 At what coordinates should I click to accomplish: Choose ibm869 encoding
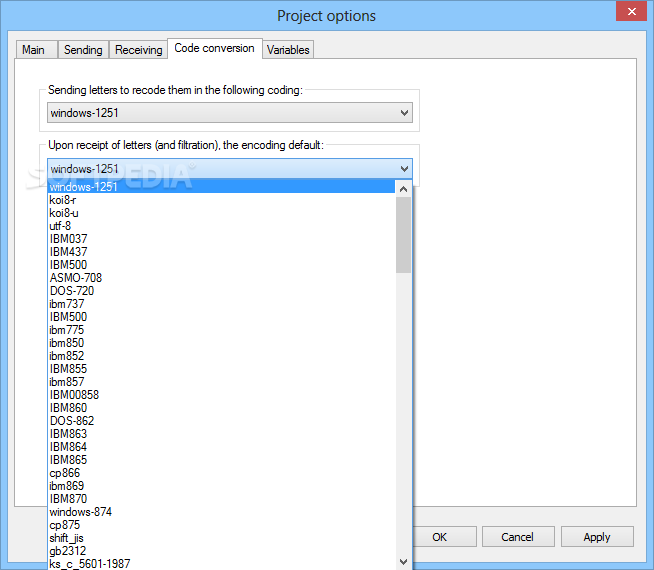[x=221, y=486]
